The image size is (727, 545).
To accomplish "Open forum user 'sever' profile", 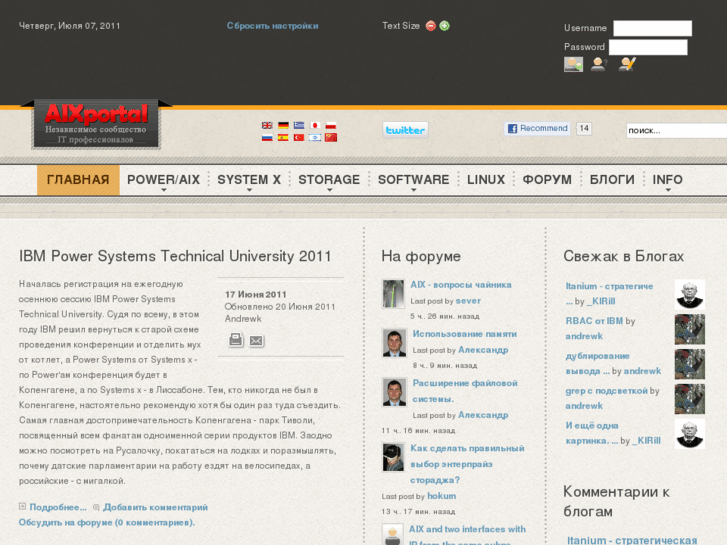I will [x=468, y=301].
